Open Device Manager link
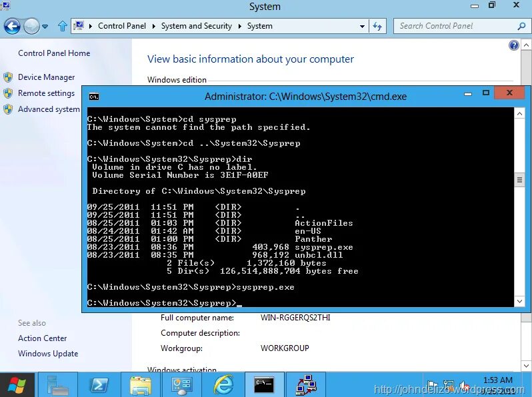Viewport: 532px width, 397px height. point(46,77)
